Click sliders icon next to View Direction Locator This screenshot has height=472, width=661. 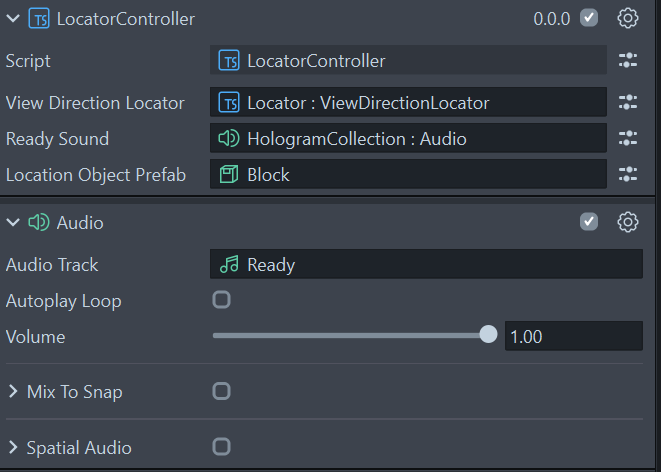(x=628, y=102)
